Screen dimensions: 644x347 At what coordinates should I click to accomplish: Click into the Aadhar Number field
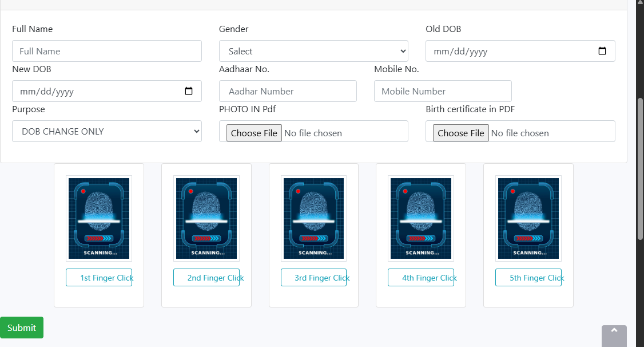tap(288, 91)
